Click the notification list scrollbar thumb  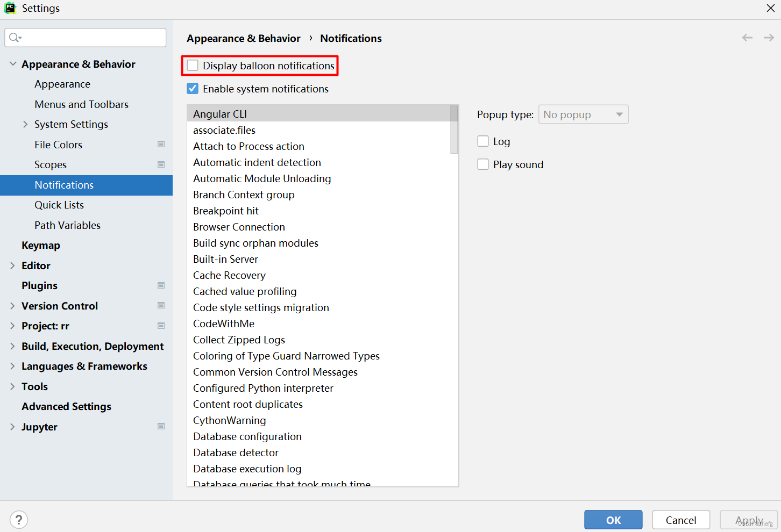pos(455,129)
